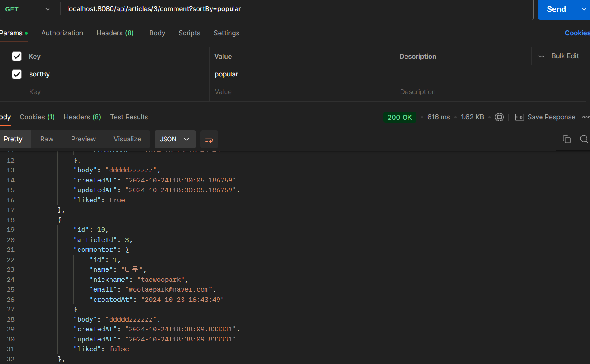
Task: Click the "liked": false line
Action: pos(101,349)
